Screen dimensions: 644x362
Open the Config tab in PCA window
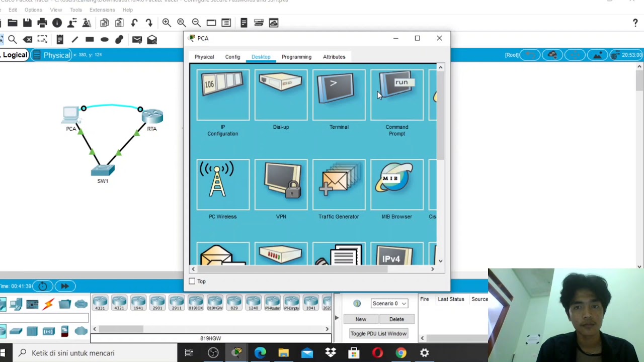[x=232, y=57]
